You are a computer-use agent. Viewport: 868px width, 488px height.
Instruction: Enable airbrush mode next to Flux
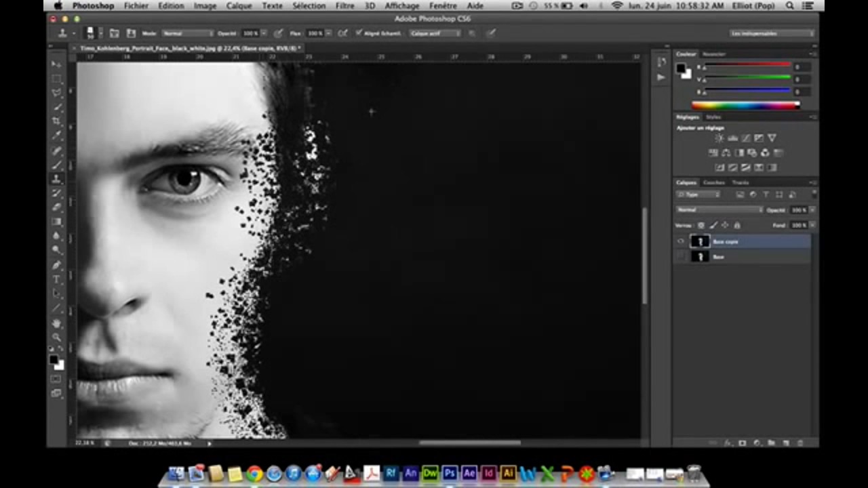[x=343, y=33]
